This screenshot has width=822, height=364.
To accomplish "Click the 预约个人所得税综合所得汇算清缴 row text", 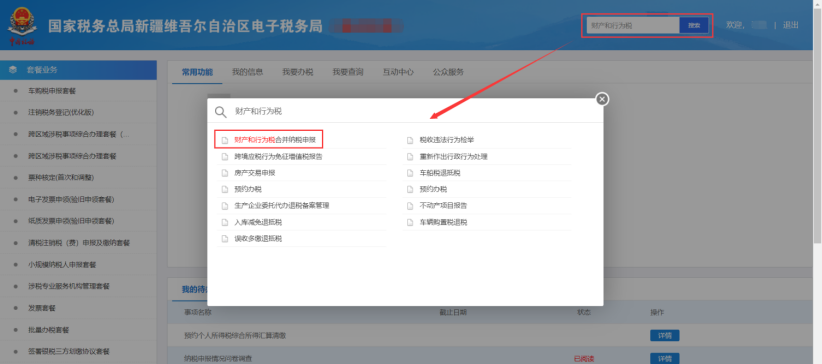I will point(235,335).
